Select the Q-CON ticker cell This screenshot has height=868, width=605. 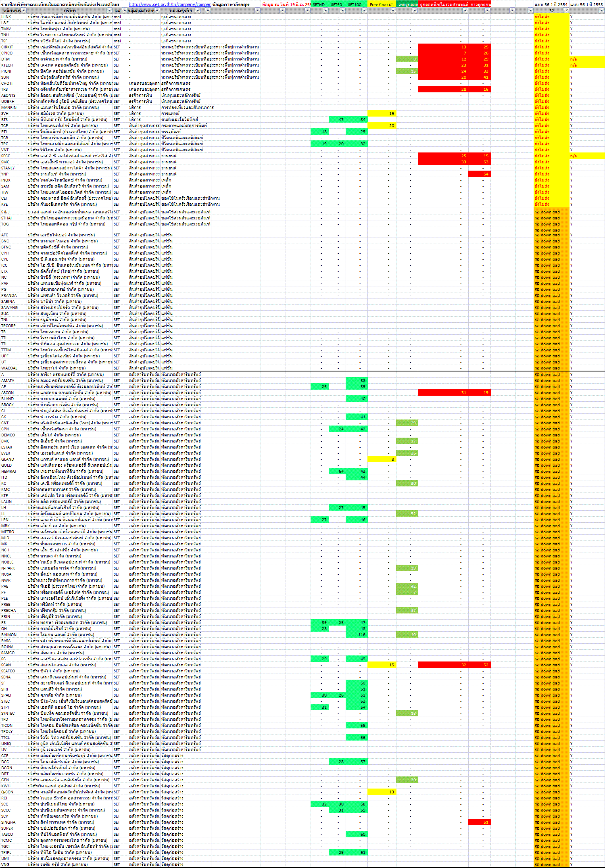pyautogui.click(x=14, y=792)
